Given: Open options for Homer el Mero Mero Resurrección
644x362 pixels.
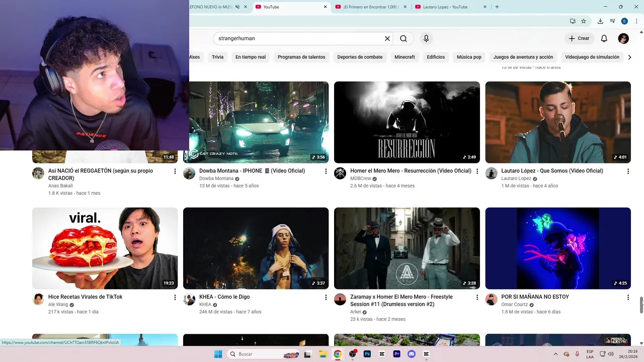Looking at the screenshot, I should pos(477,171).
